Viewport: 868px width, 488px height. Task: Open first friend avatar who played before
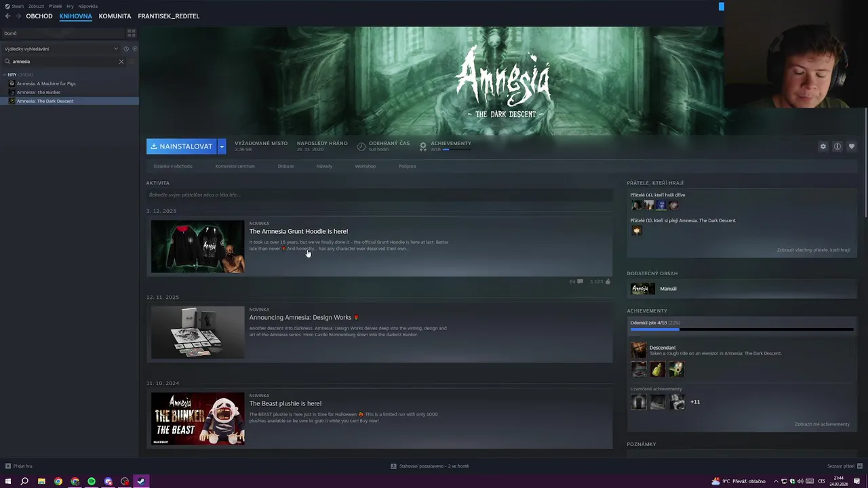pos(636,205)
